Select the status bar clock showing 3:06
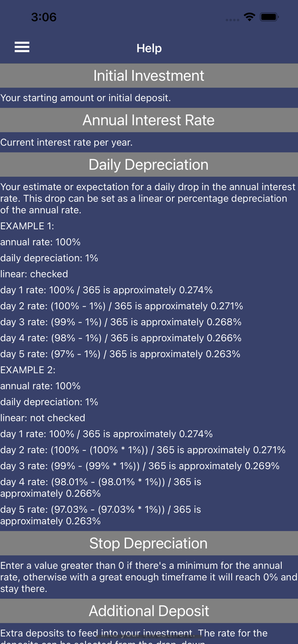The height and width of the screenshot is (644, 298). 44,17
